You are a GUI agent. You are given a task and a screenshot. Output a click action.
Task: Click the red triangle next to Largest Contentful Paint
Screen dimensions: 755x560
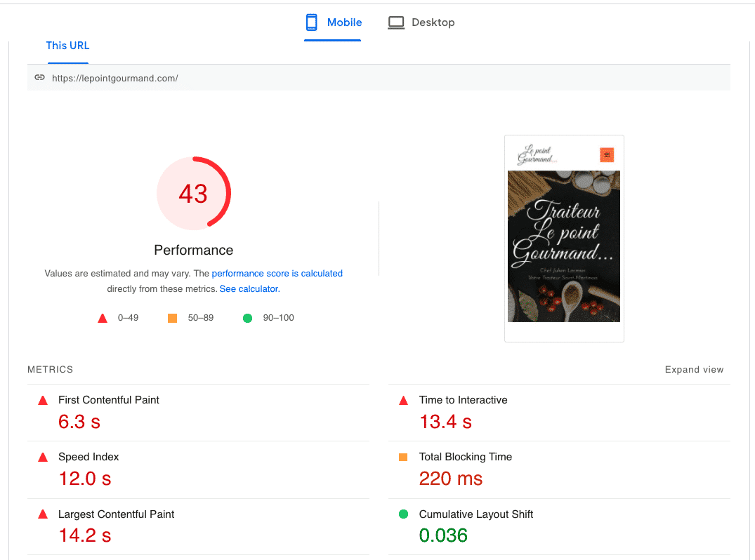[x=42, y=514]
